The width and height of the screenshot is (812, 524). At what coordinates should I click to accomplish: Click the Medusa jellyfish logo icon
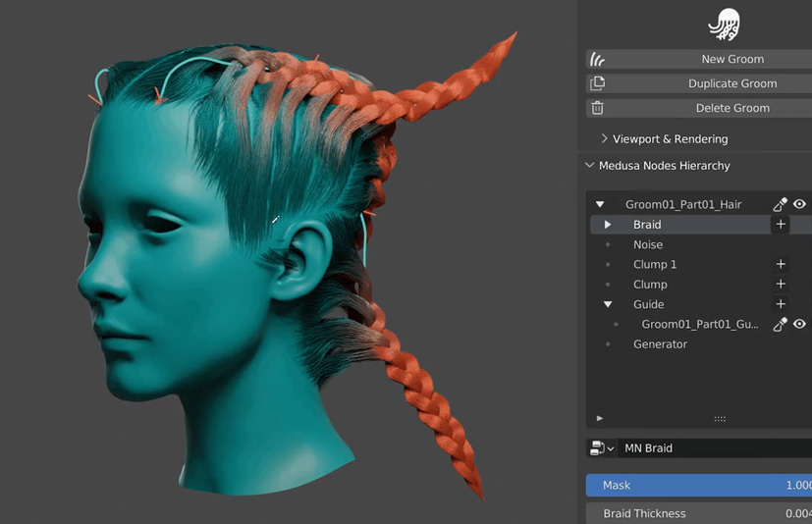[x=724, y=24]
